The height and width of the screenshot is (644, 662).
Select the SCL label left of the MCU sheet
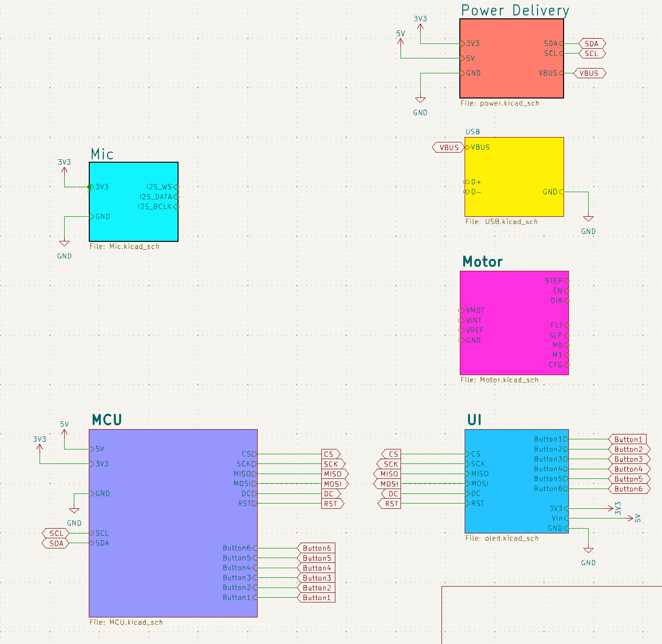click(x=55, y=533)
